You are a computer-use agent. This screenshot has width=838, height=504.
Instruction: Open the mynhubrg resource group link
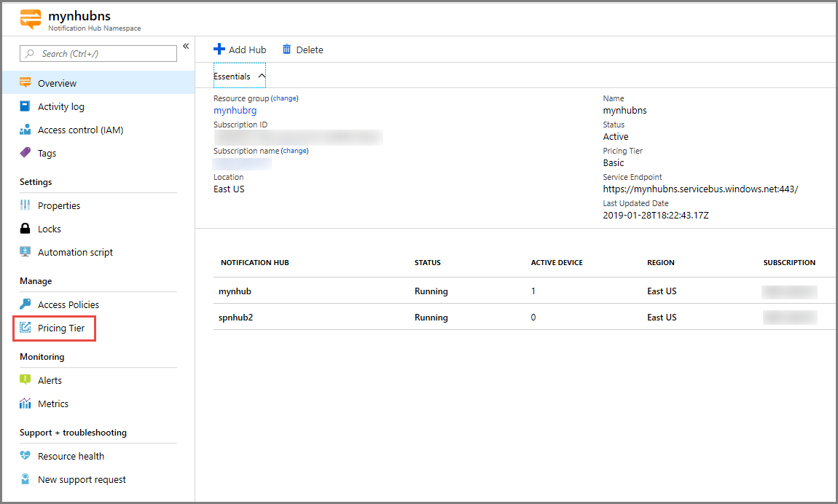[235, 111]
